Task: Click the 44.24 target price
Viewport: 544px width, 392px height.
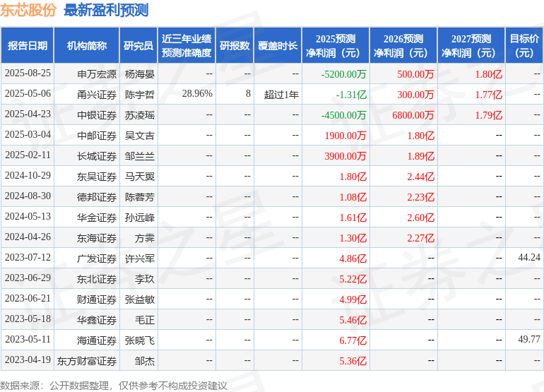Action: pyautogui.click(x=529, y=257)
